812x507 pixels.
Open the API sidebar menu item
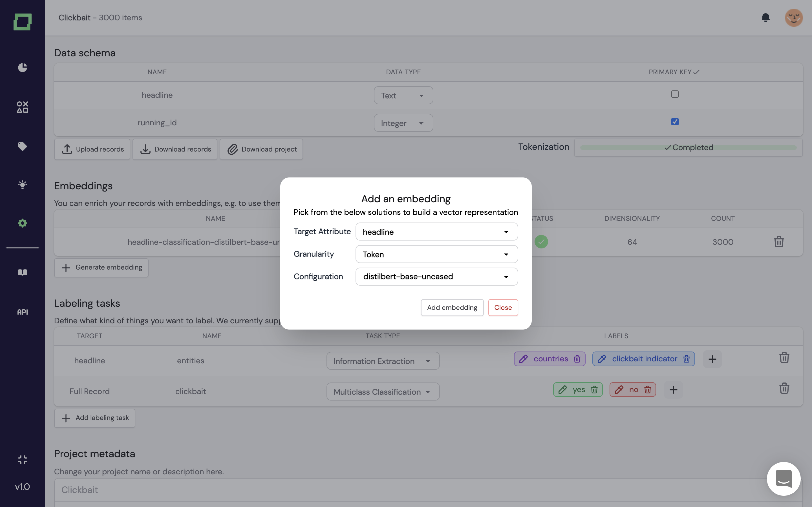point(23,312)
